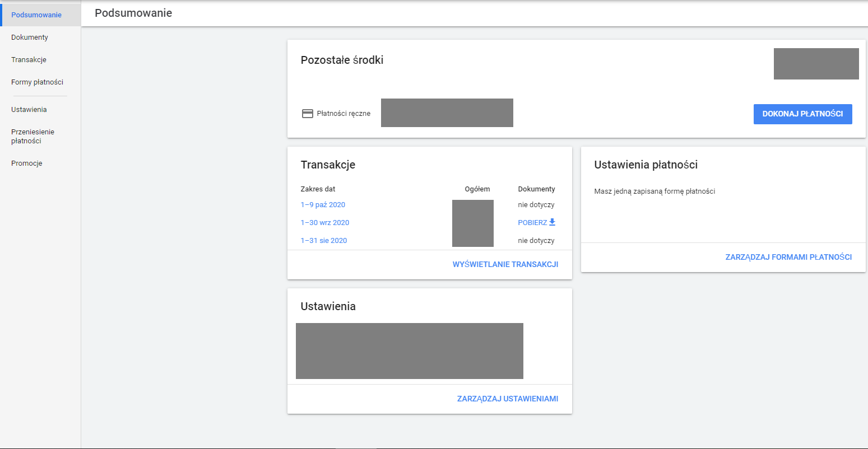The image size is (868, 449).
Task: Click the Płatności ręczne label
Action: point(344,114)
